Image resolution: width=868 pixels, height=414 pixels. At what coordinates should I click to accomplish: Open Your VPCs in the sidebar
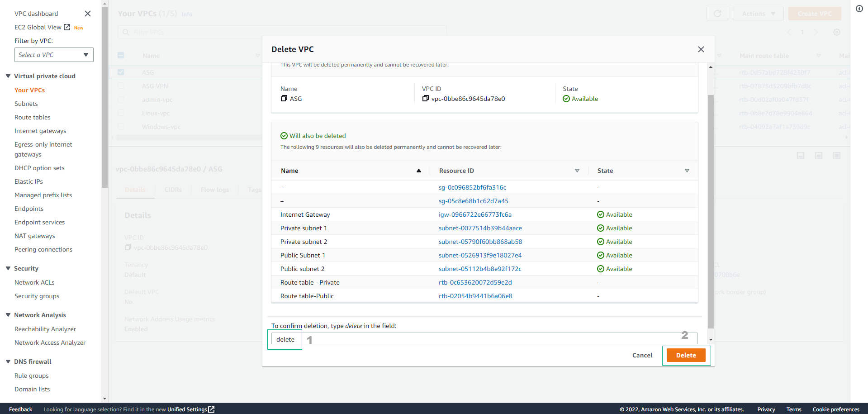(29, 90)
